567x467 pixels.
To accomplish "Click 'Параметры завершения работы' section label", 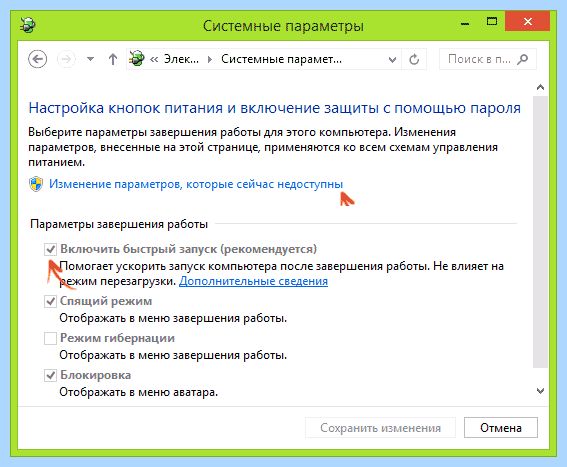I will (x=119, y=224).
